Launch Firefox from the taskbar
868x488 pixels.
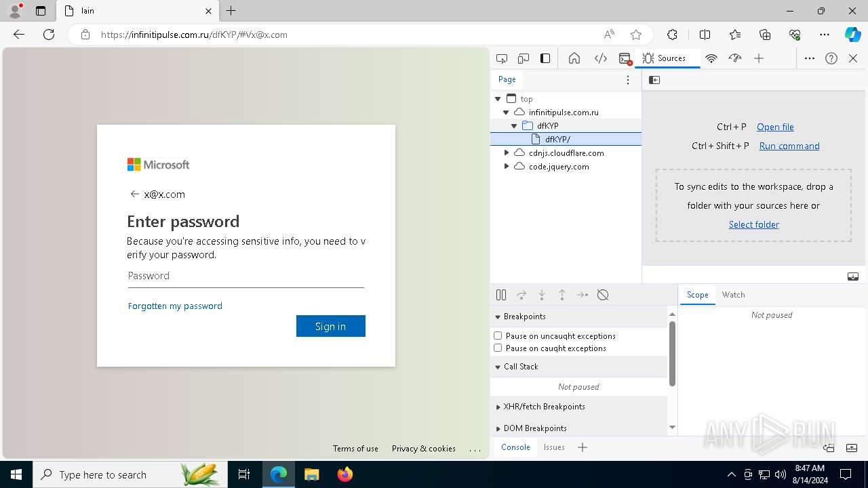345,474
